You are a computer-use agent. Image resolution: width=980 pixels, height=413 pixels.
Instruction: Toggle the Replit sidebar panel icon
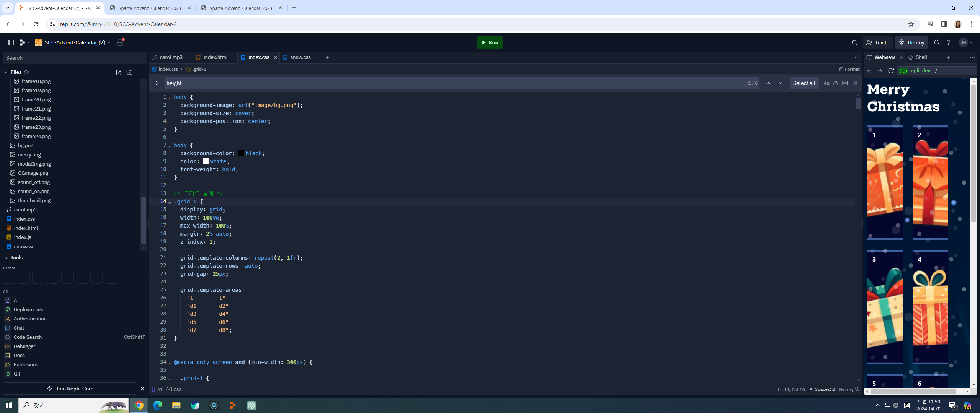11,42
